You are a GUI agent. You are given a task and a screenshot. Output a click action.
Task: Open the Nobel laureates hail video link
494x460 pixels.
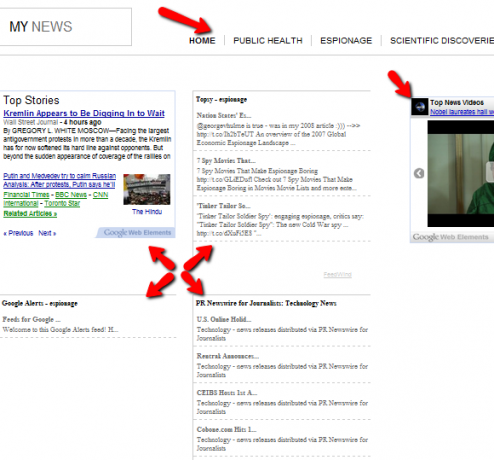point(462,112)
